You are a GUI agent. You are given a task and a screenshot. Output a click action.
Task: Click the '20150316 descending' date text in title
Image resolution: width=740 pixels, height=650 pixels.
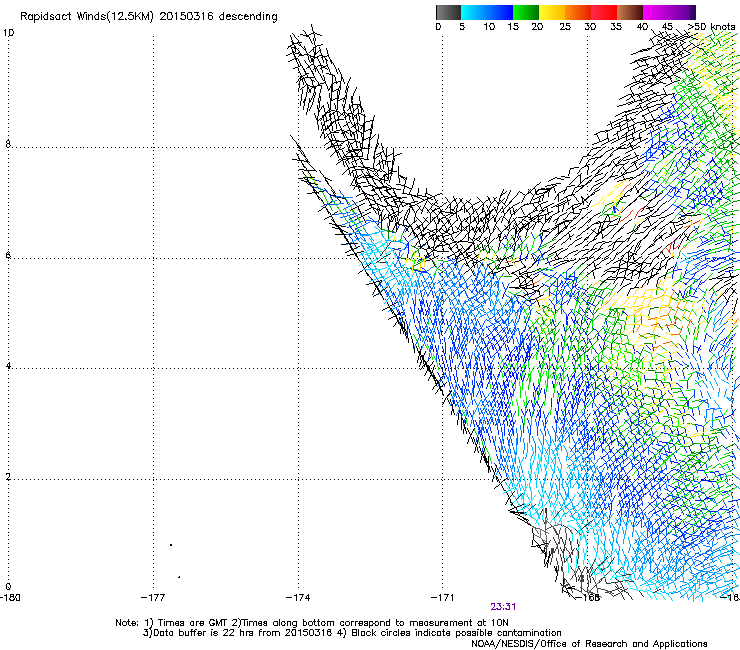point(219,17)
